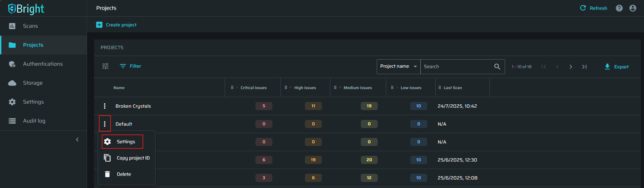
Task: Open the Project name dropdown
Action: click(399, 66)
